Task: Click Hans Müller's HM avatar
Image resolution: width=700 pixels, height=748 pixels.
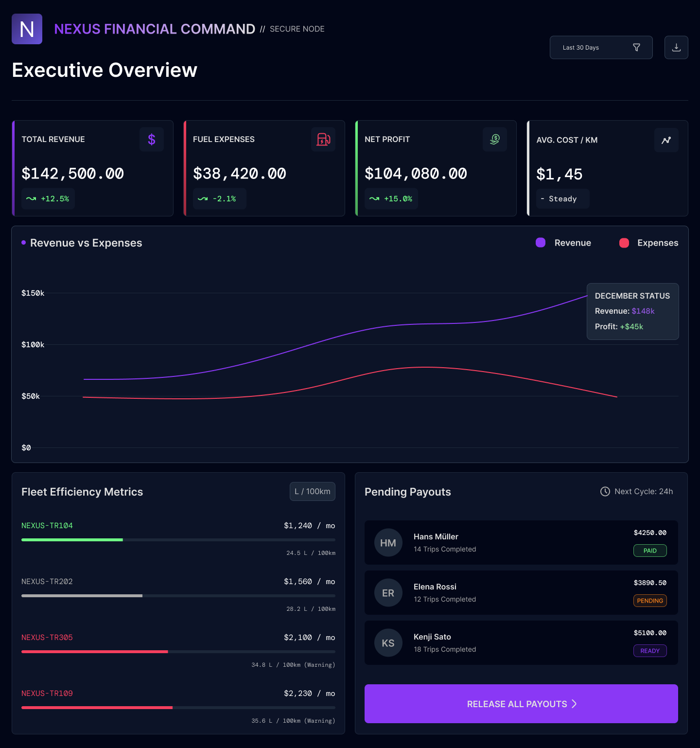Action: point(388,543)
